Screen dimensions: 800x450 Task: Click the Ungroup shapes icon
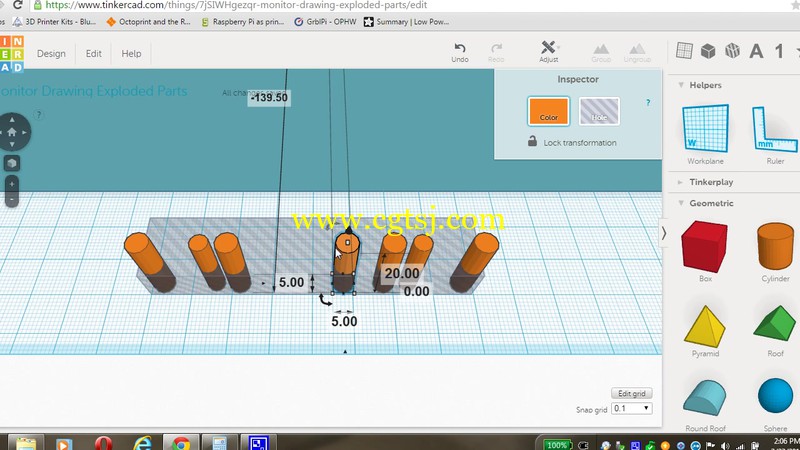point(637,53)
